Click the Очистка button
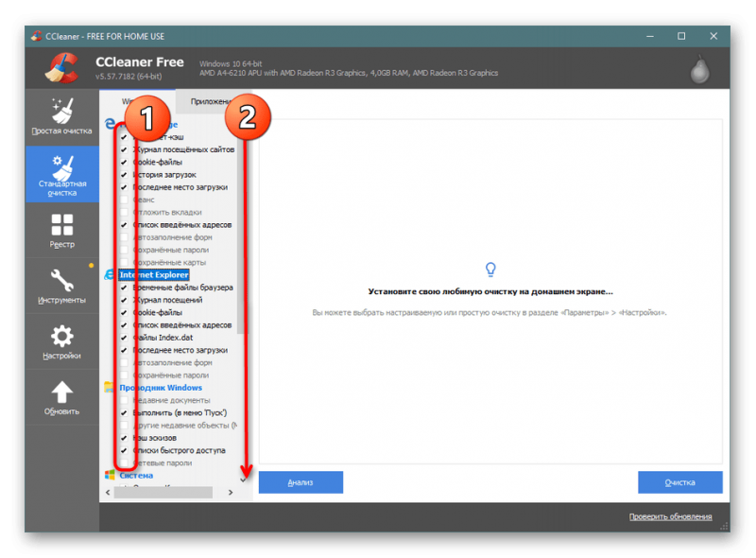The width and height of the screenshot is (756, 558). (679, 482)
